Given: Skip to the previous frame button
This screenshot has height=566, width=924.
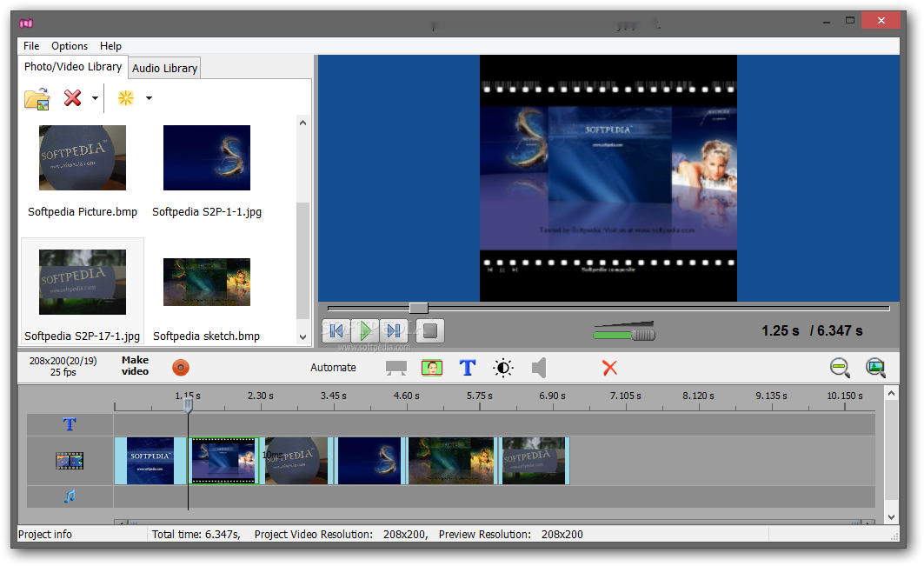Looking at the screenshot, I should coord(336,330).
